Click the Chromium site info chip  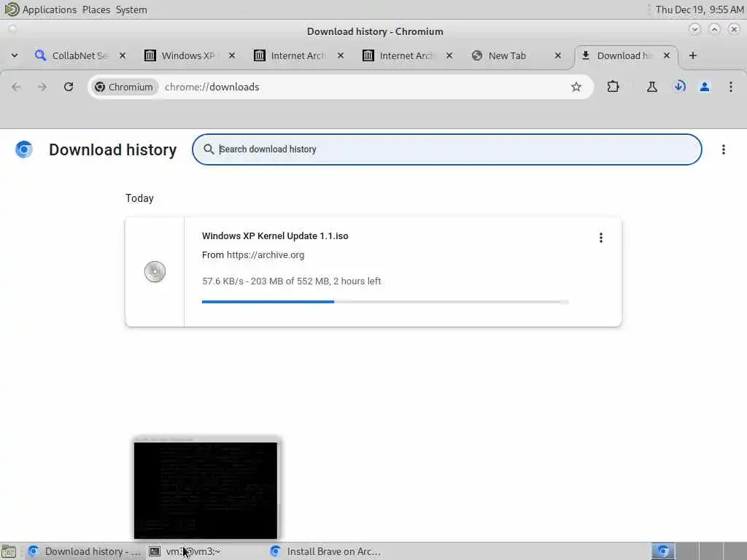pos(124,87)
